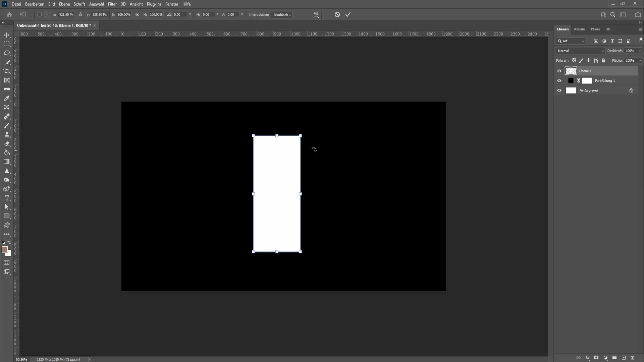The image size is (644, 362).
Task: Select the Gradient tool
Action: [x=7, y=161]
